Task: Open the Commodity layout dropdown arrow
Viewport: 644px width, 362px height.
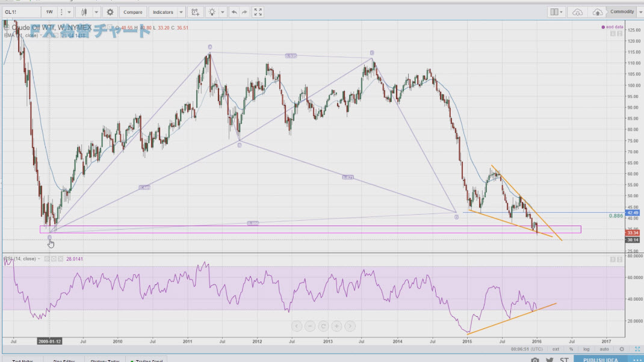Action: 640,12
